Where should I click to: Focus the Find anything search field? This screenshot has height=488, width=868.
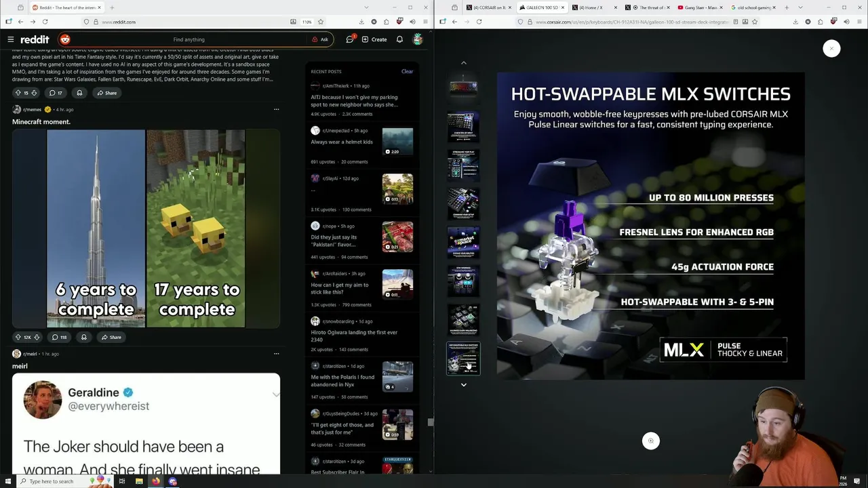coord(189,39)
